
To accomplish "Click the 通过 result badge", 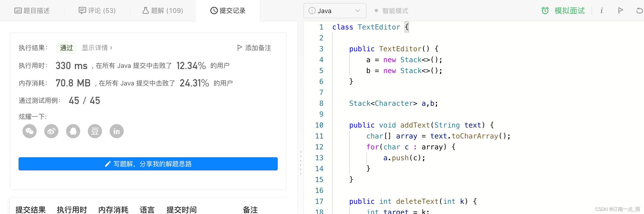I will 67,48.
